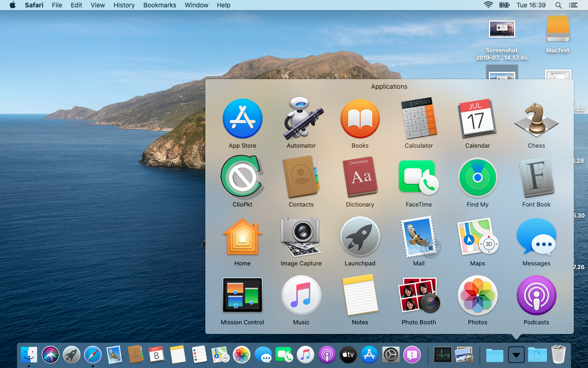The image size is (588, 368).
Task: Open Preview in the Dock
Action: click(x=464, y=355)
